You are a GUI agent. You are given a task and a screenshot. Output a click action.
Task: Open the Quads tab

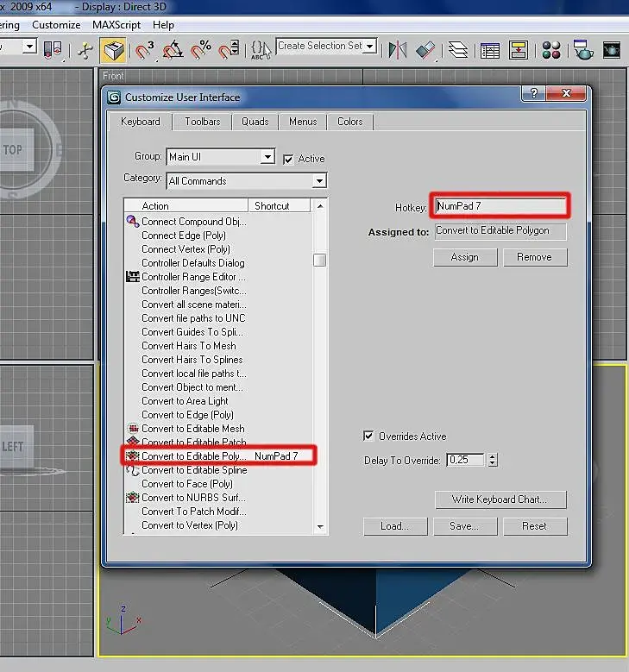tap(255, 122)
